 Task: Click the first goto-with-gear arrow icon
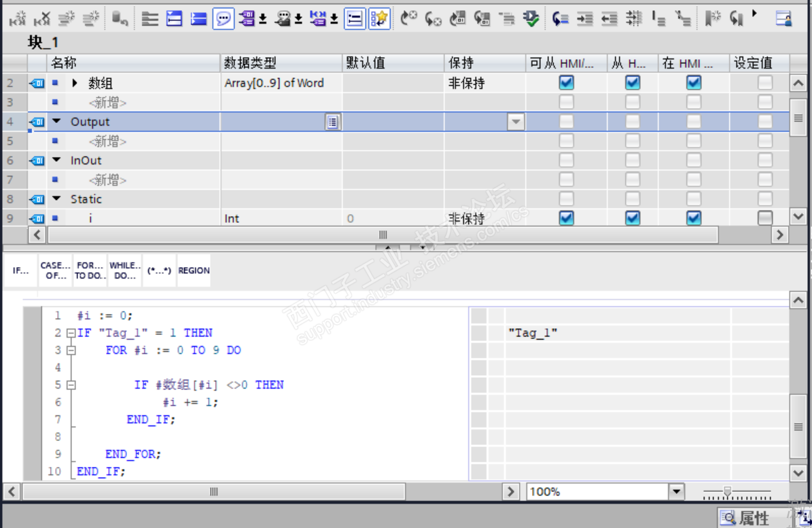[408, 19]
